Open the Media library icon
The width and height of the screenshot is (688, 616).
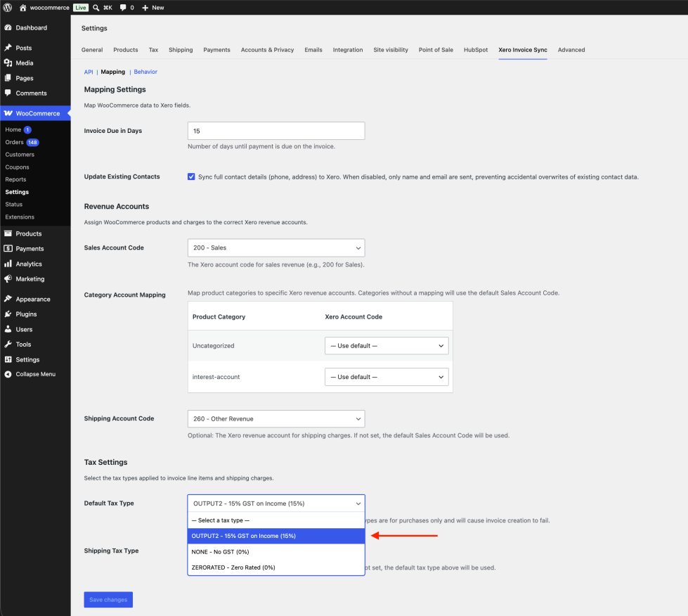pos(8,63)
